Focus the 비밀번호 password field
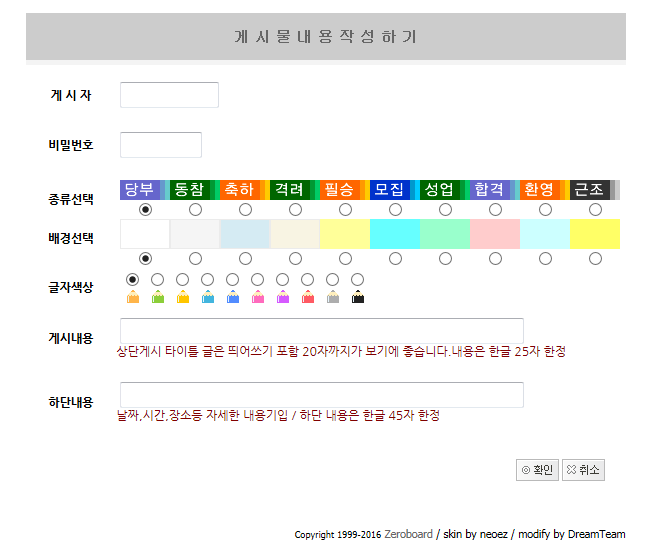This screenshot has width=648, height=546. pyautogui.click(x=161, y=145)
